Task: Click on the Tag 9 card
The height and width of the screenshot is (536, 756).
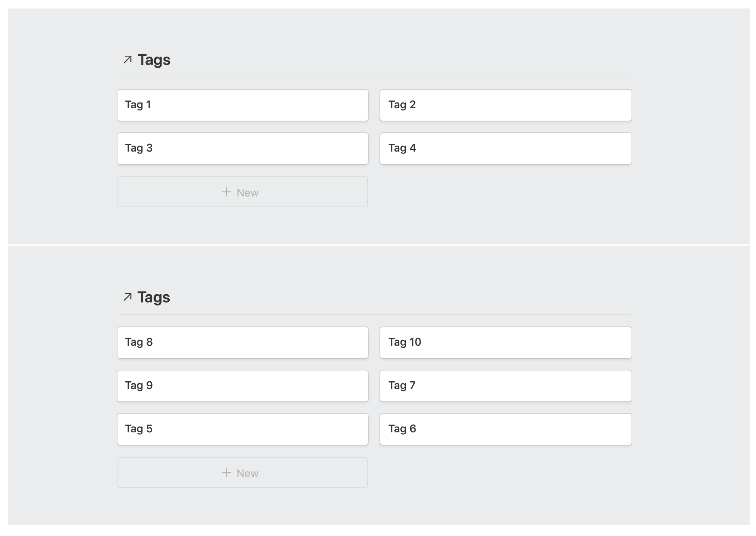Action: tap(242, 386)
